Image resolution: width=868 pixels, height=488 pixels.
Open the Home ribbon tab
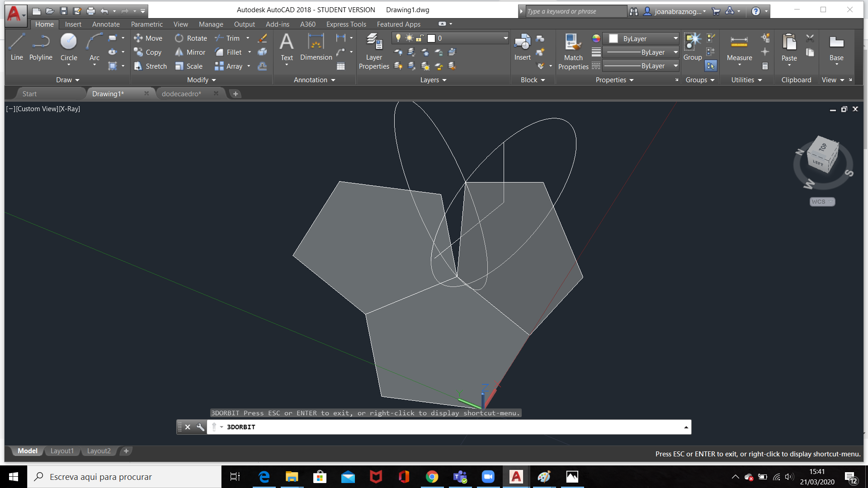coord(44,24)
